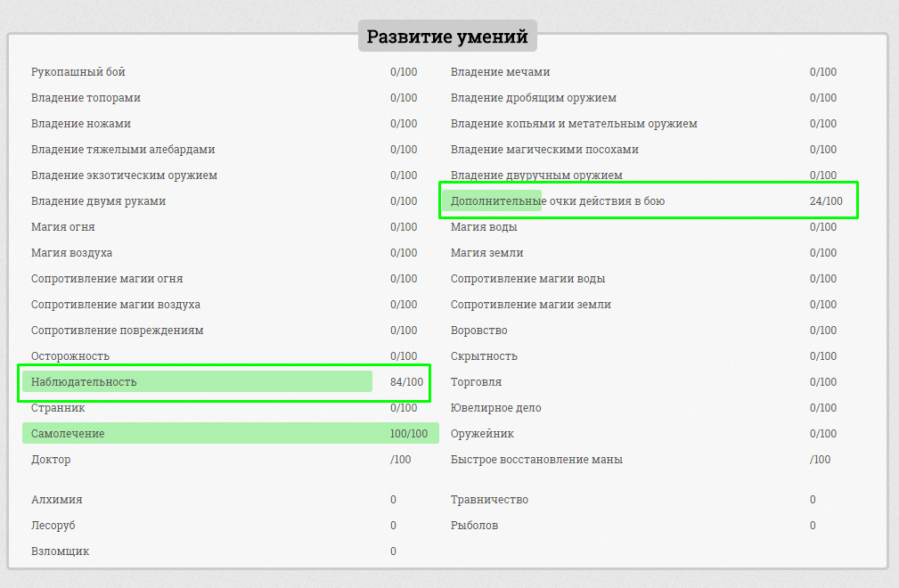Select the 'Травничество' profession

tap(489, 499)
